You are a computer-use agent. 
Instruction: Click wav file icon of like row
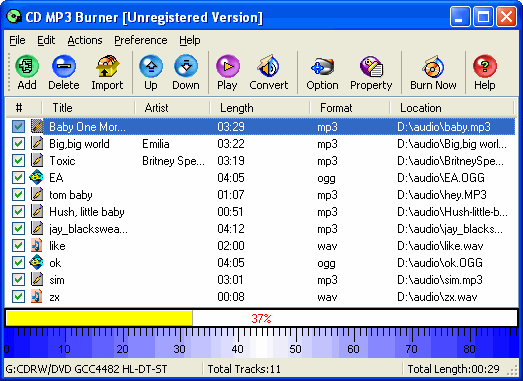click(36, 246)
